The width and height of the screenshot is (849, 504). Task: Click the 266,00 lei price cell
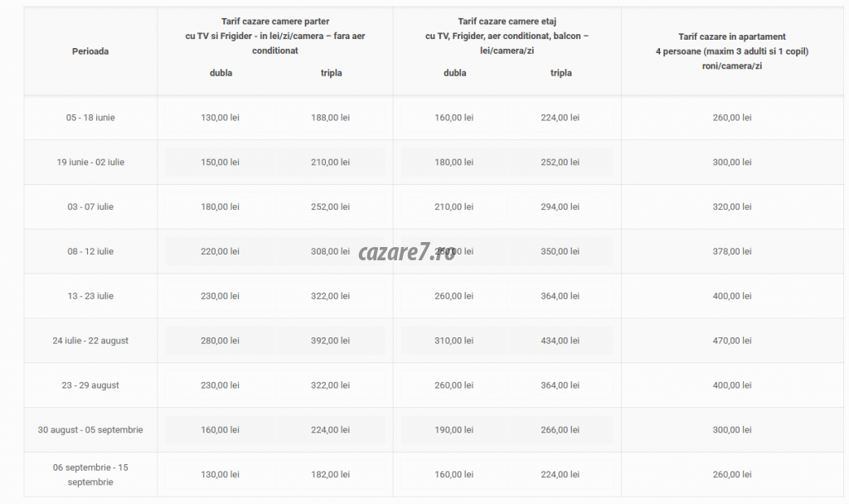(560, 429)
